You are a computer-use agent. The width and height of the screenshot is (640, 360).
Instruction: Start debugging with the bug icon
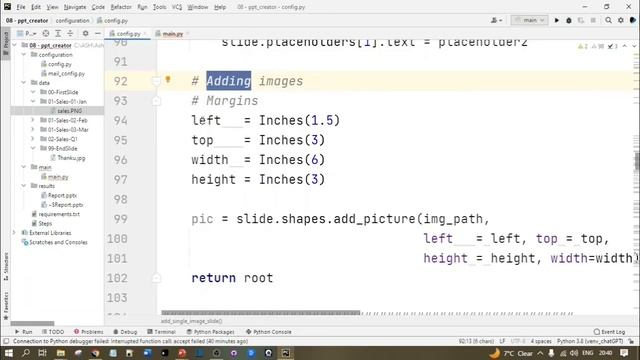coord(569,20)
